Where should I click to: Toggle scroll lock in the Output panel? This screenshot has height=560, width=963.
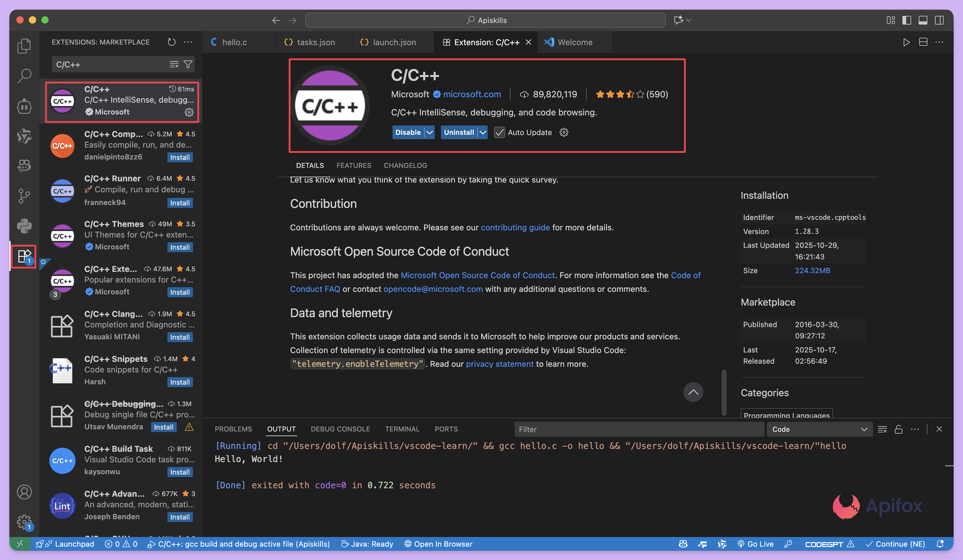coord(898,429)
